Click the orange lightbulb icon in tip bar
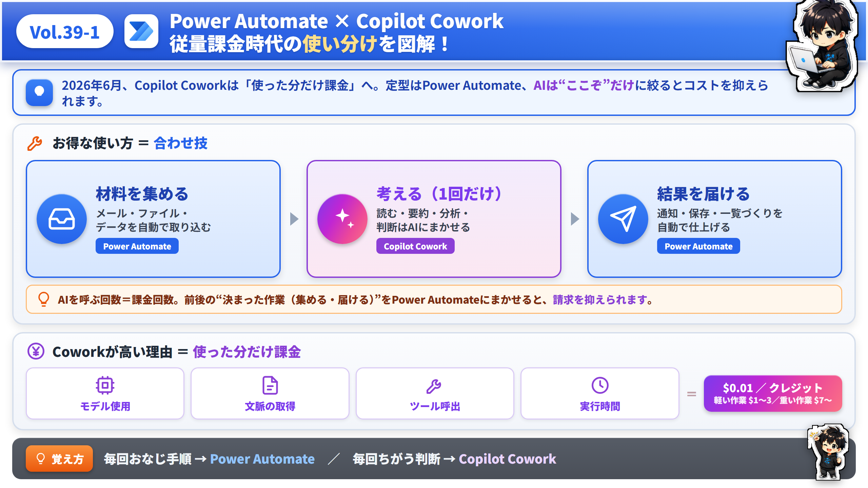This screenshot has width=868, height=488. (44, 299)
